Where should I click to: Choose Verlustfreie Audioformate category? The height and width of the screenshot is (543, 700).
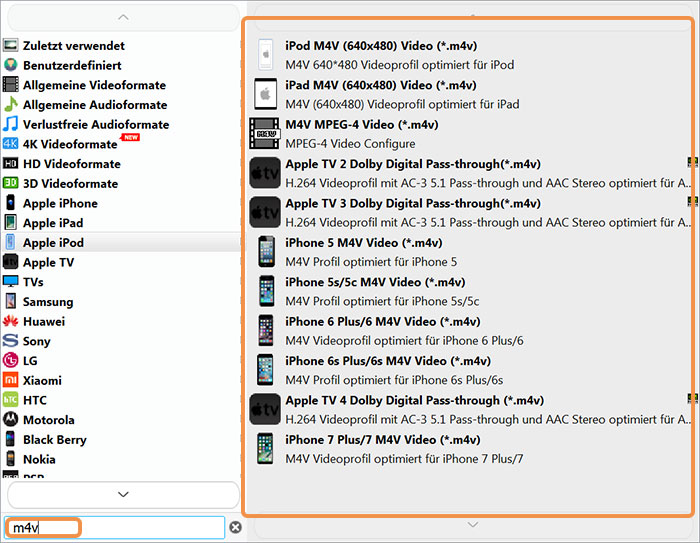coord(96,124)
